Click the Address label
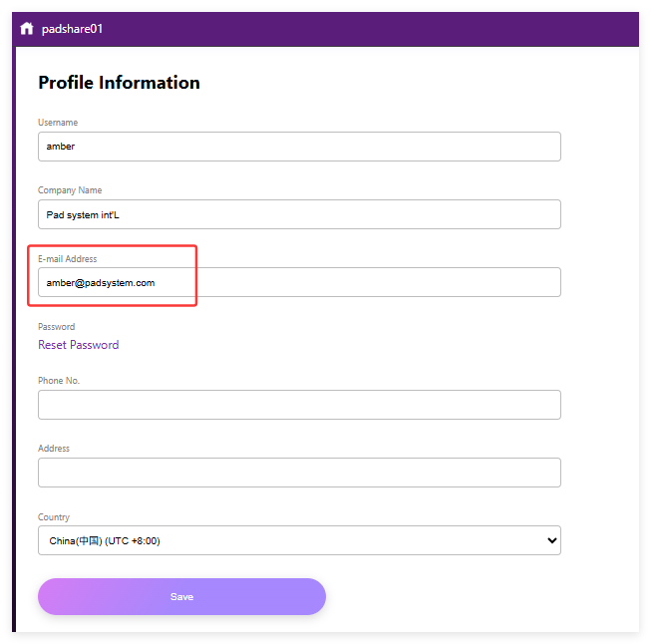Image resolution: width=651 pixels, height=644 pixels. [x=54, y=449]
